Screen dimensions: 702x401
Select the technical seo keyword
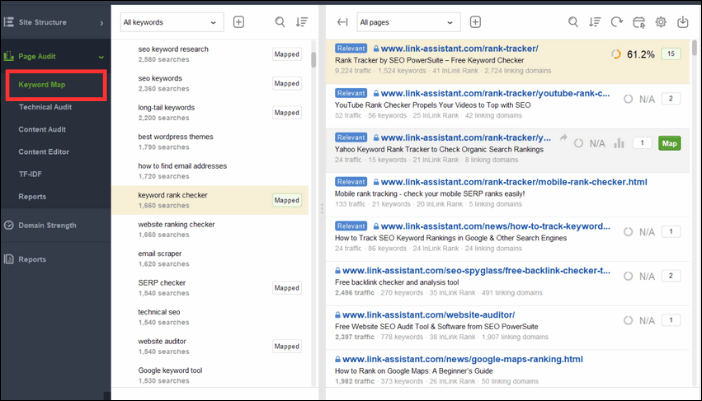pos(159,312)
